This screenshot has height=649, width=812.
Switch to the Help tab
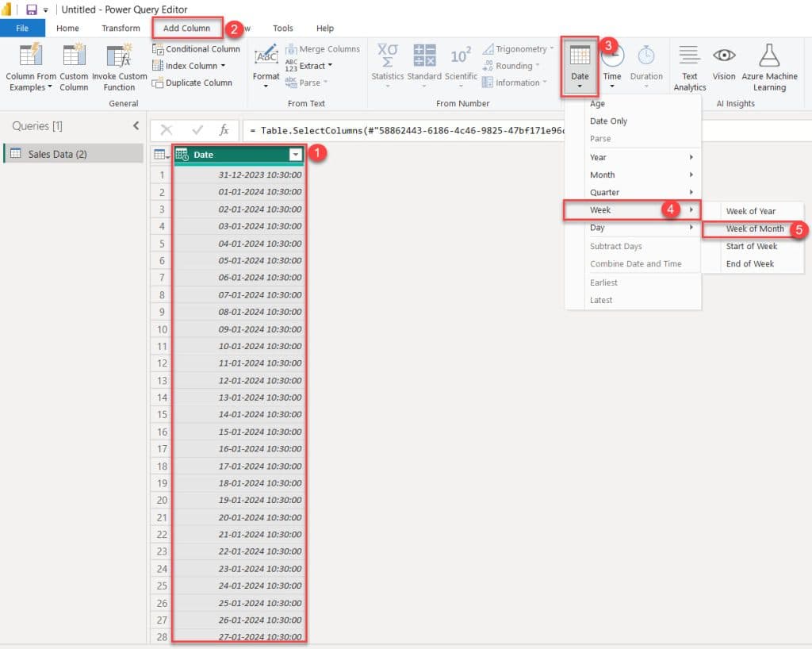pos(324,28)
